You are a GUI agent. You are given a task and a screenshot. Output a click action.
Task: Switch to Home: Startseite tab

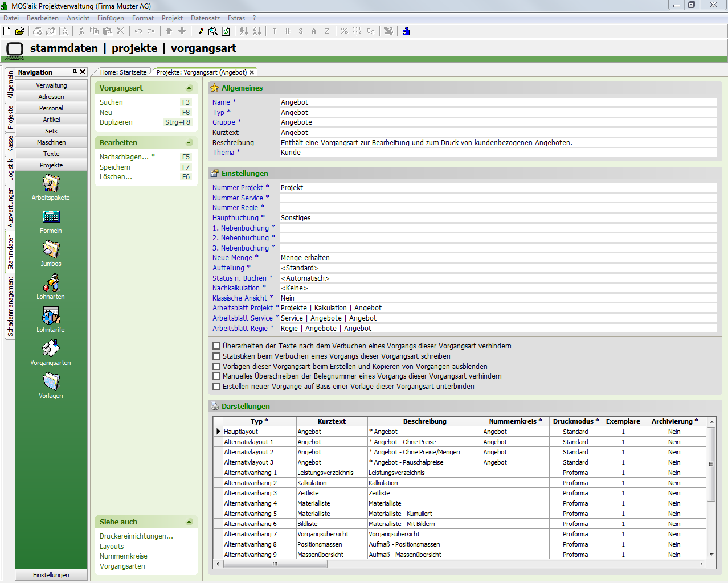pos(123,72)
